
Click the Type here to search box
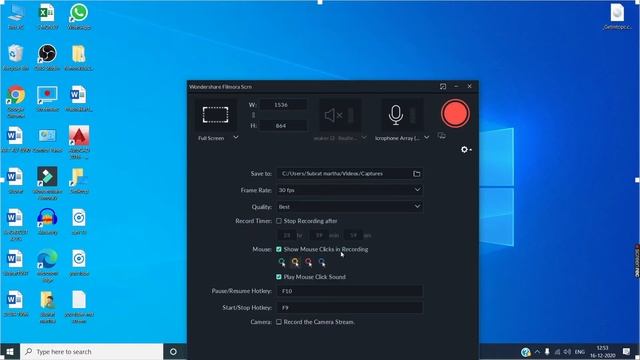pos(91,351)
